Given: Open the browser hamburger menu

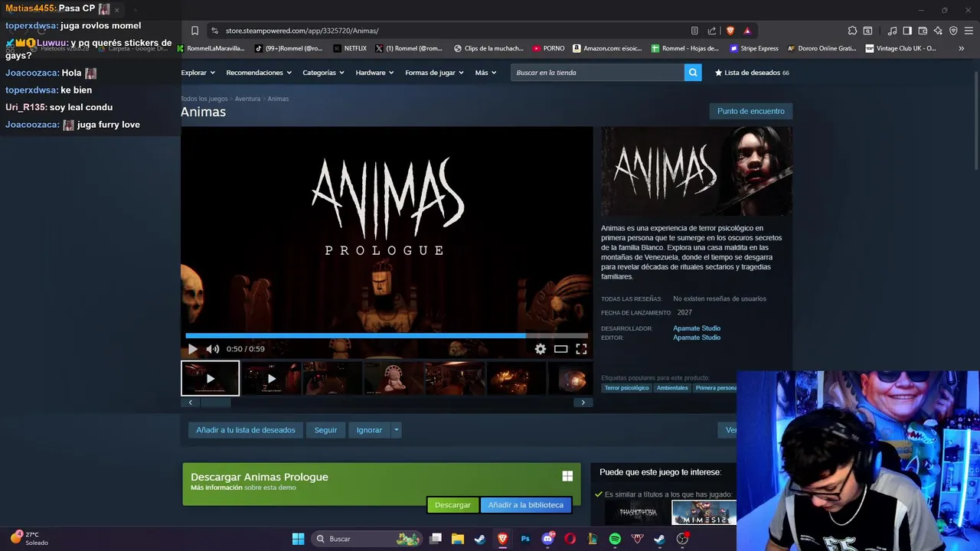Looking at the screenshot, I should tap(969, 31).
